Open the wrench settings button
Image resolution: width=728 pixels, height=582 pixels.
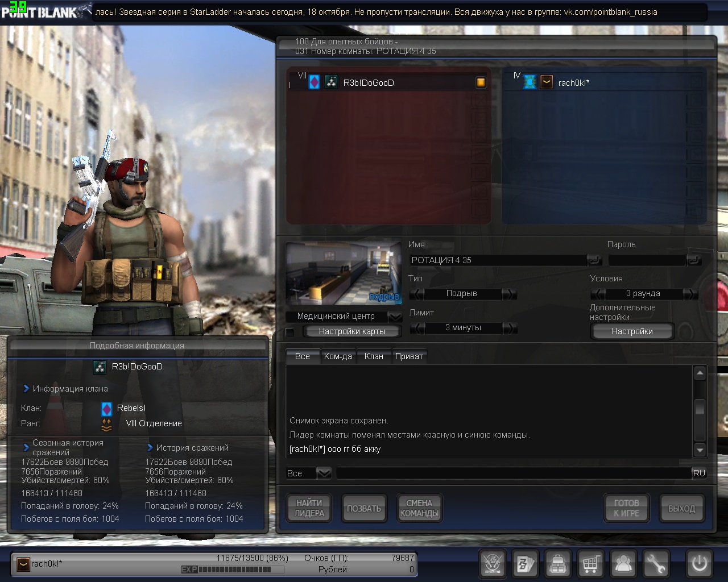[656, 564]
